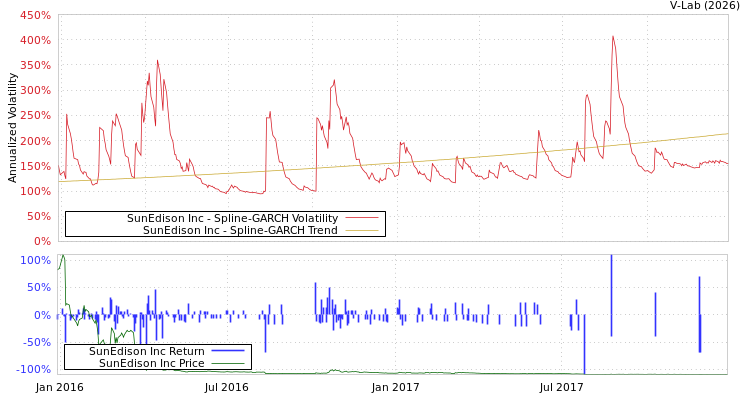750x400 pixels.
Task: Click the orange Trend line swatch in legend
Action: (x=362, y=230)
